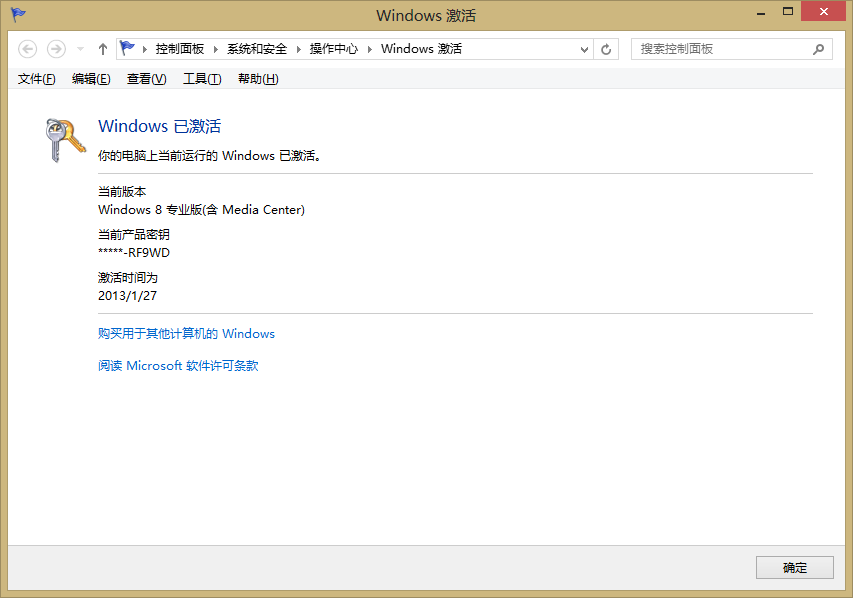
Task: Open the recent locations dropdown arrow
Action: [x=80, y=49]
